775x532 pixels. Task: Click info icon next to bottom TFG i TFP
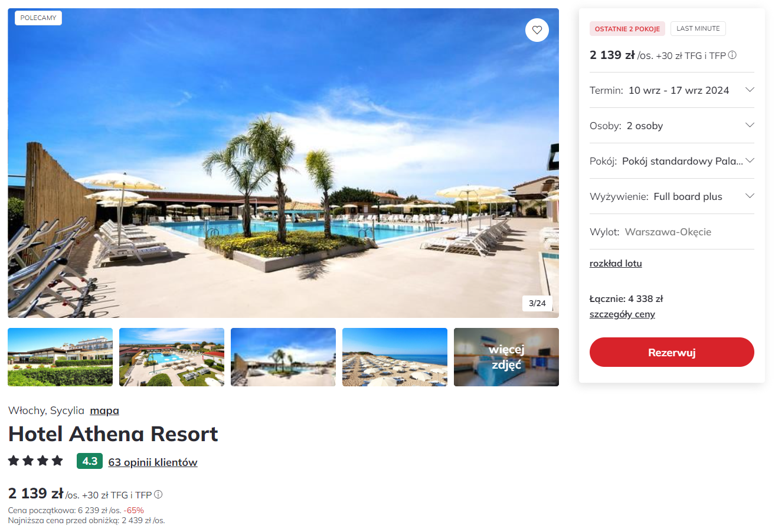tap(158, 494)
